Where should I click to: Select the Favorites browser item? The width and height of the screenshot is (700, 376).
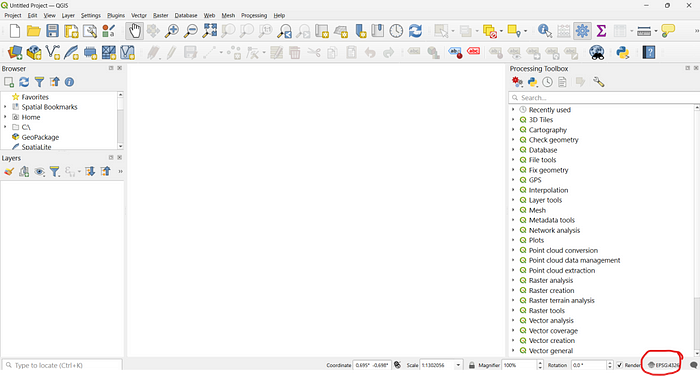click(35, 97)
